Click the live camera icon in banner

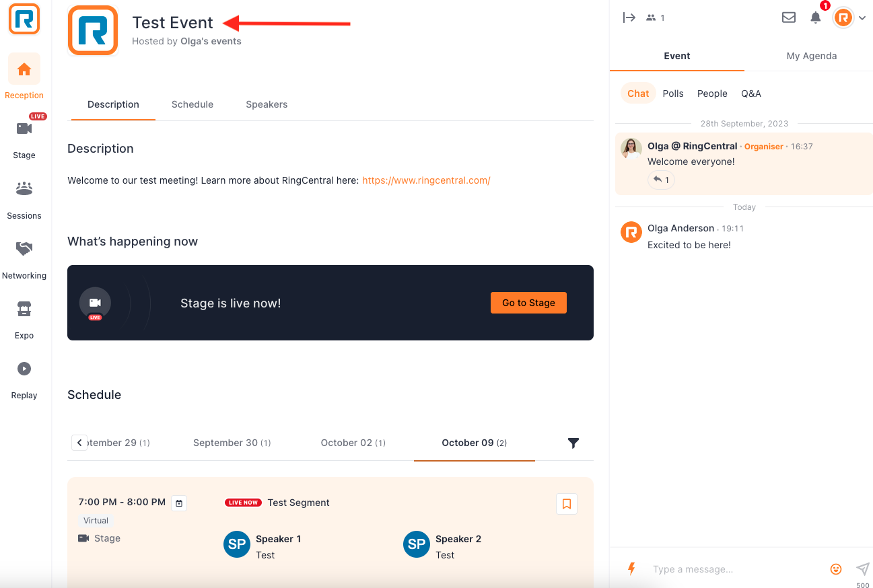95,303
